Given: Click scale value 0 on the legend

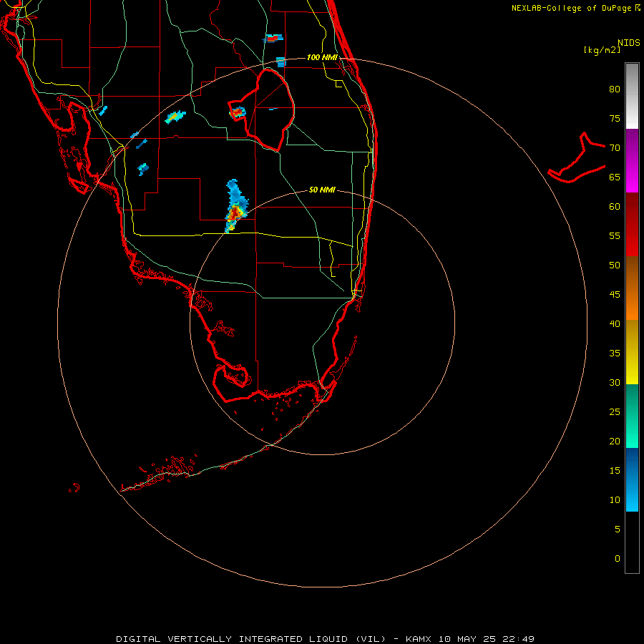Looking at the screenshot, I should point(617,559).
